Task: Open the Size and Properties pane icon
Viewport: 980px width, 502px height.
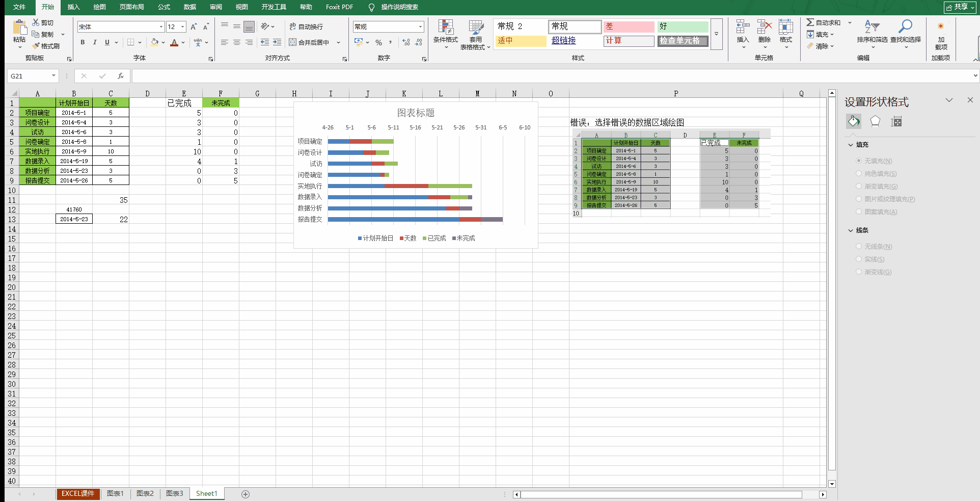Action: [x=896, y=121]
